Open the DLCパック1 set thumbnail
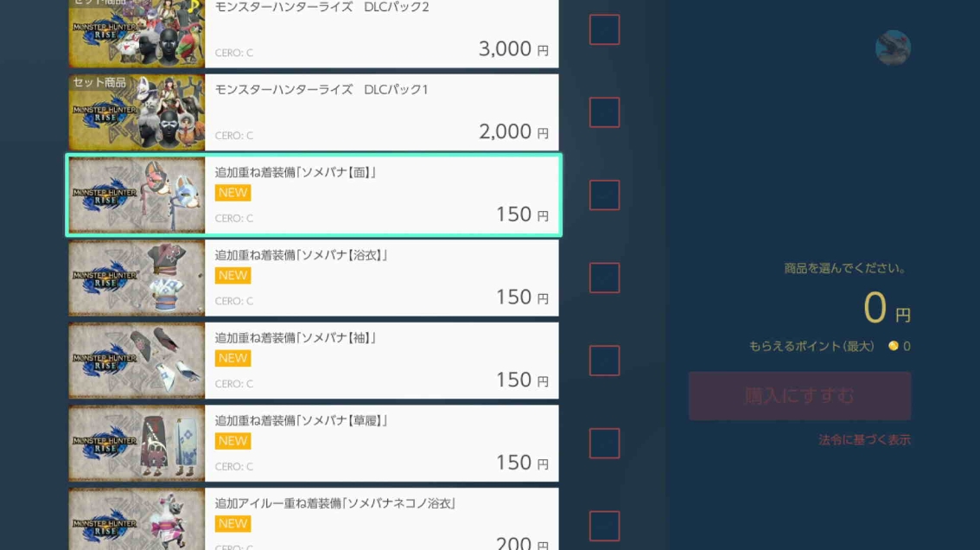980x550 pixels. tap(137, 112)
